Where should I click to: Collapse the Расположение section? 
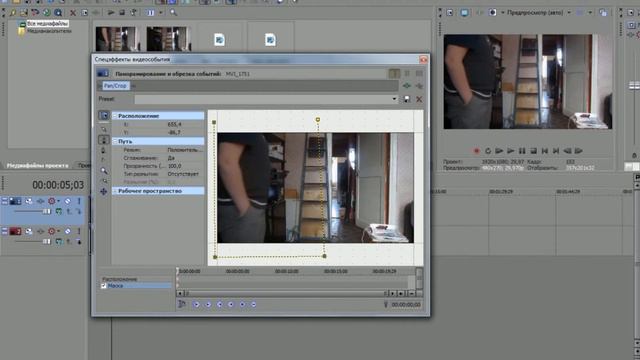pyautogui.click(x=115, y=116)
